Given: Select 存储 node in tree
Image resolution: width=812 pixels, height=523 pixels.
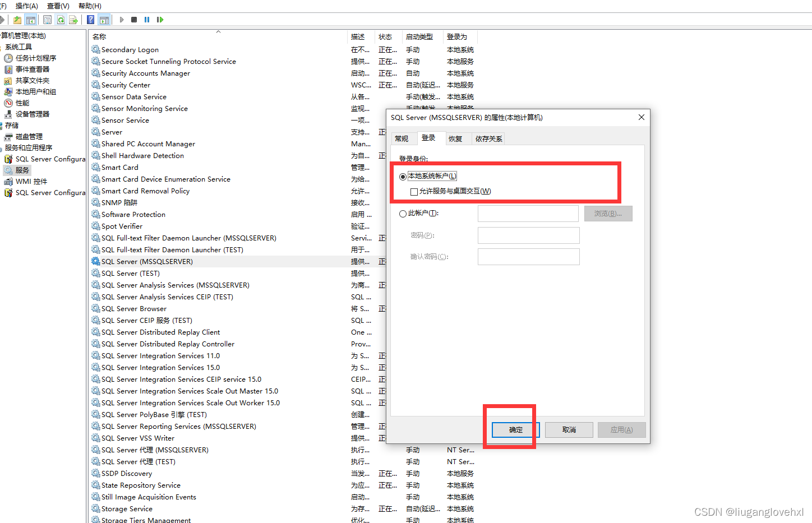Looking at the screenshot, I should 12,126.
